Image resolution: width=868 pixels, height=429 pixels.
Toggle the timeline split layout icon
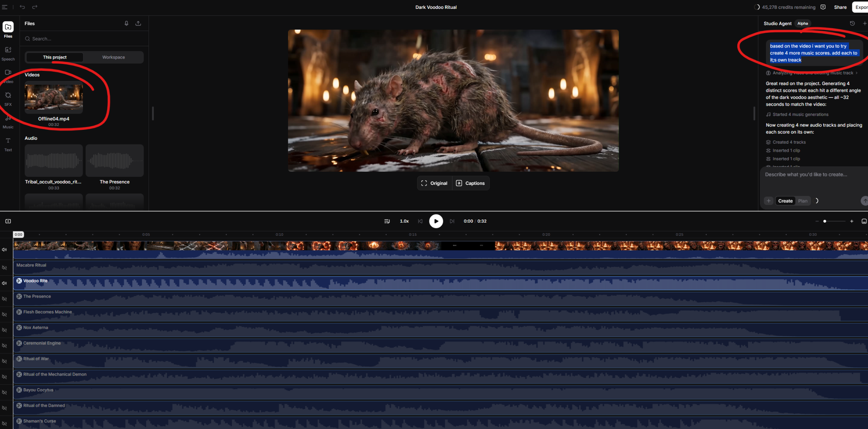[x=8, y=221]
